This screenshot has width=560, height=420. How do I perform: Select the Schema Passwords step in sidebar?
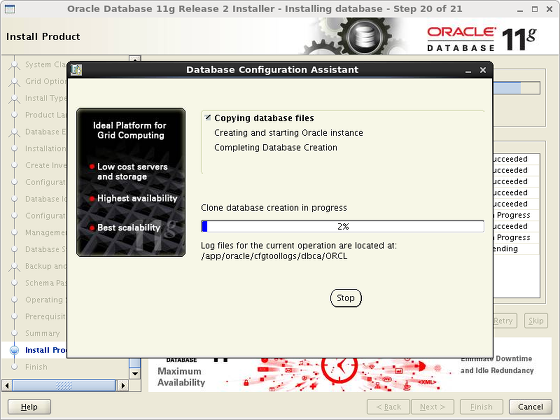[x=45, y=283]
